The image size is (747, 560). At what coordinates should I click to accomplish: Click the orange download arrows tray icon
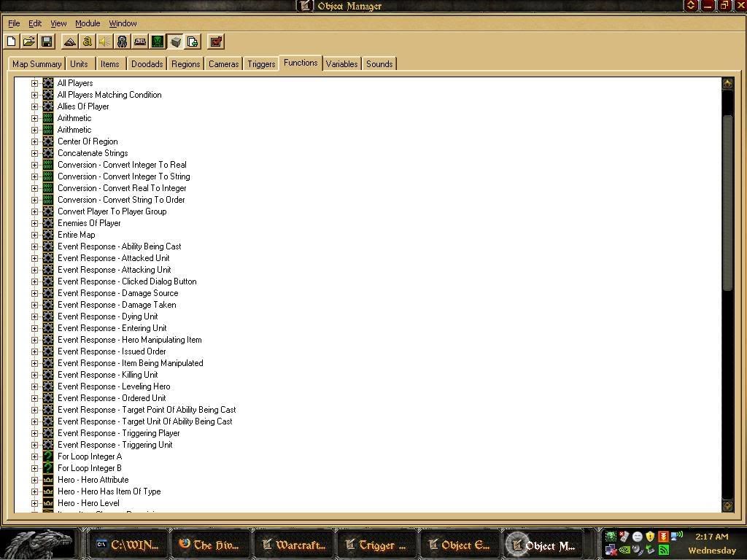point(664,537)
